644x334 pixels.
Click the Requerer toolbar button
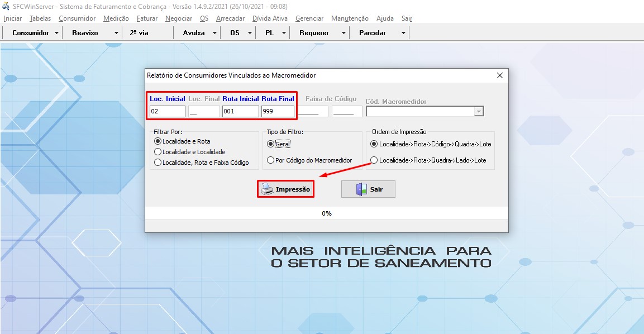[315, 32]
